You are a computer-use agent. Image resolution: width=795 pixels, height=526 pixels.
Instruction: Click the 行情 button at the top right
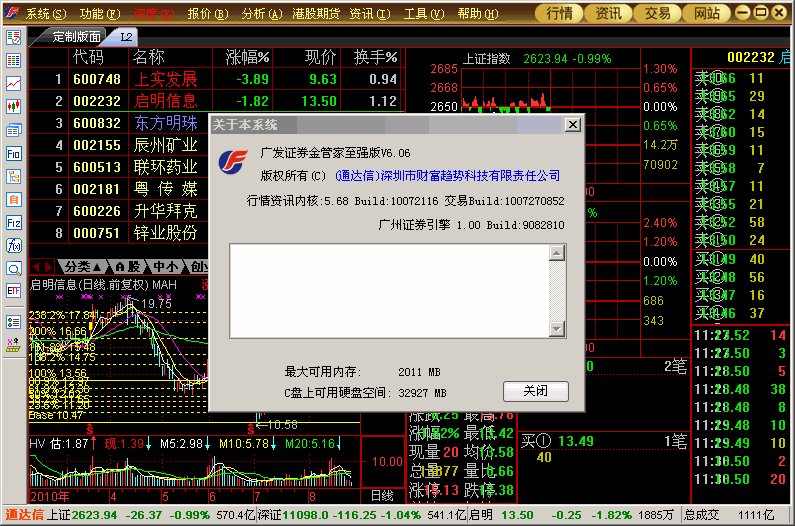click(559, 13)
